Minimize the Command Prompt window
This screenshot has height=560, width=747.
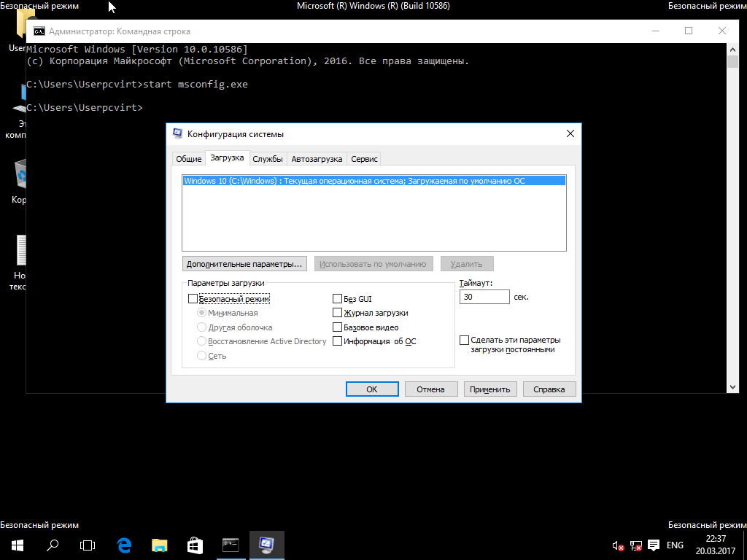pos(656,31)
